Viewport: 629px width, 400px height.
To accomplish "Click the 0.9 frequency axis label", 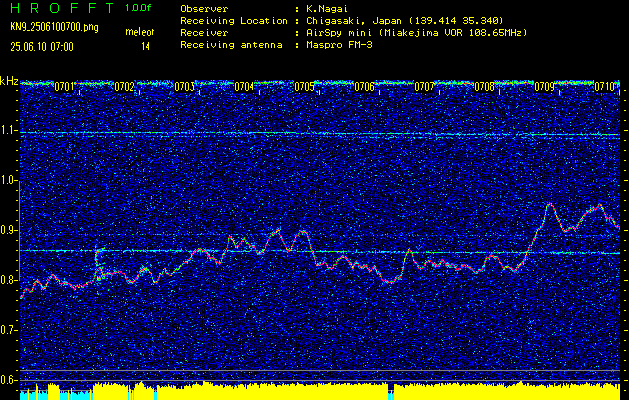I will [9, 230].
